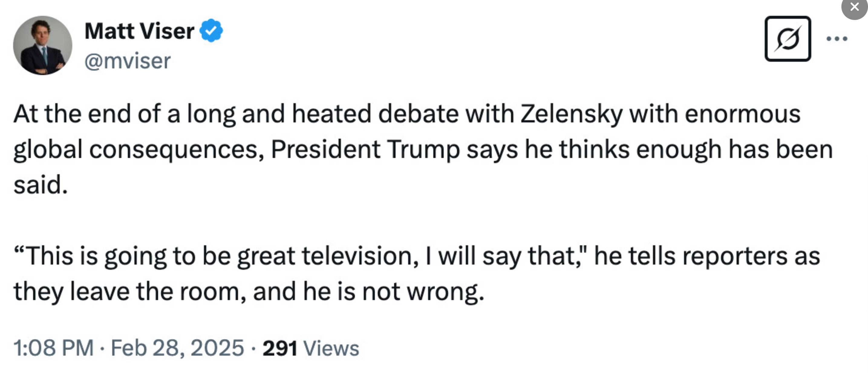The width and height of the screenshot is (868, 373).
Task: Click the Matt Viser display name
Action: click(139, 31)
